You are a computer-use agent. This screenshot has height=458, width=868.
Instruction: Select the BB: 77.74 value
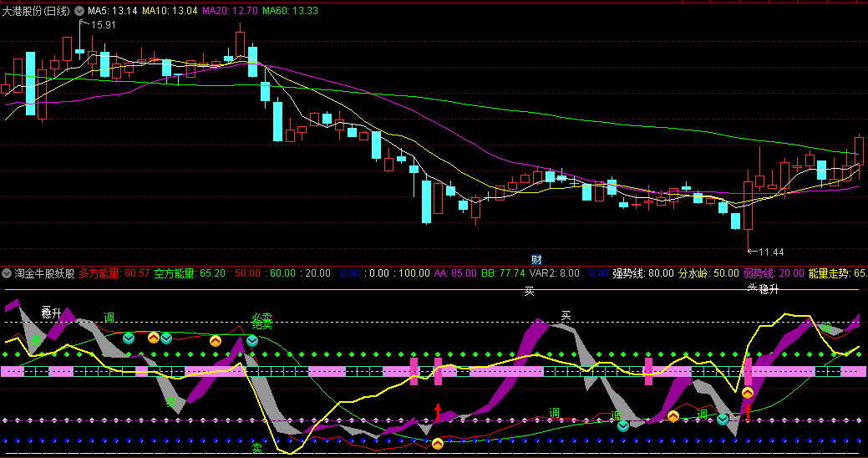point(503,273)
